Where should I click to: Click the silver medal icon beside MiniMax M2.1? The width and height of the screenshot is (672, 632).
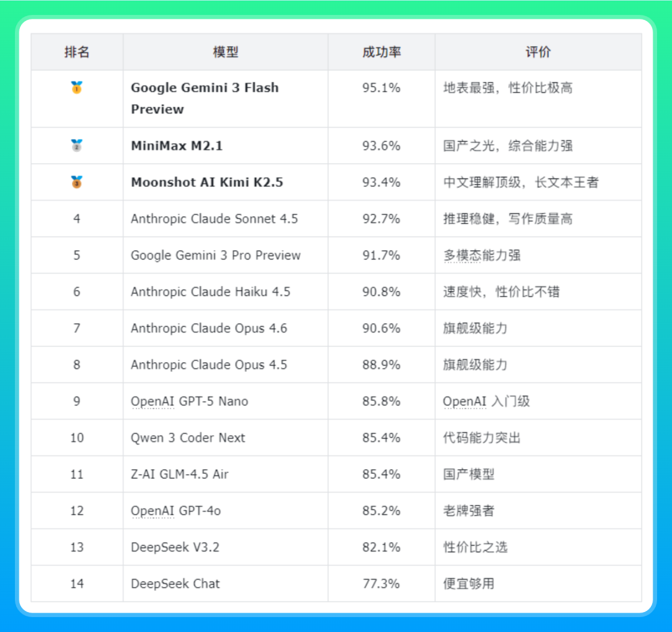[77, 146]
